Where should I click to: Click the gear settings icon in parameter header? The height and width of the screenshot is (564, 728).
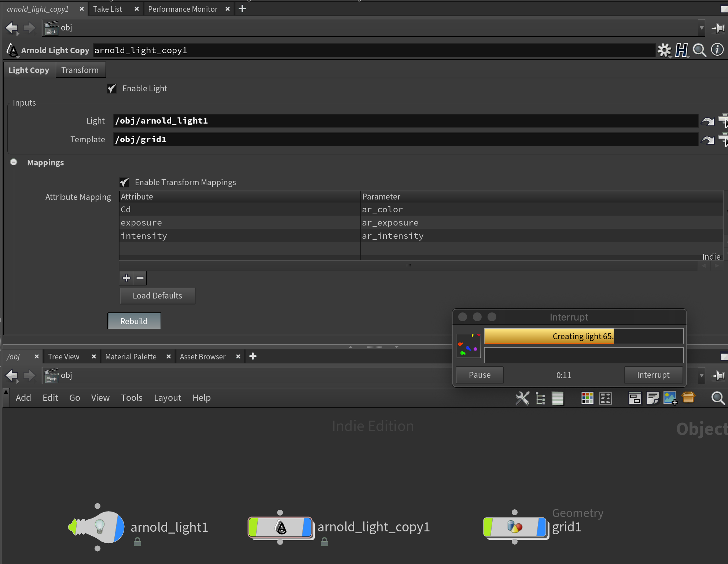pyautogui.click(x=664, y=50)
